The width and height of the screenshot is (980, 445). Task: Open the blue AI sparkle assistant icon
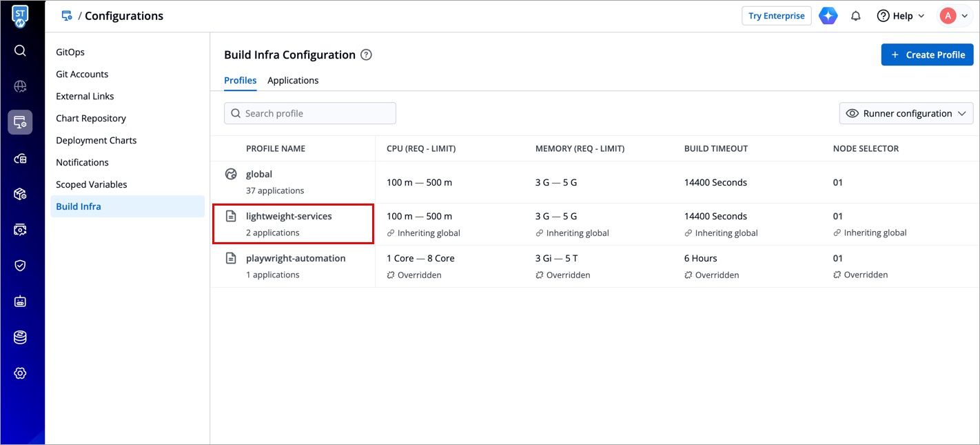point(828,16)
